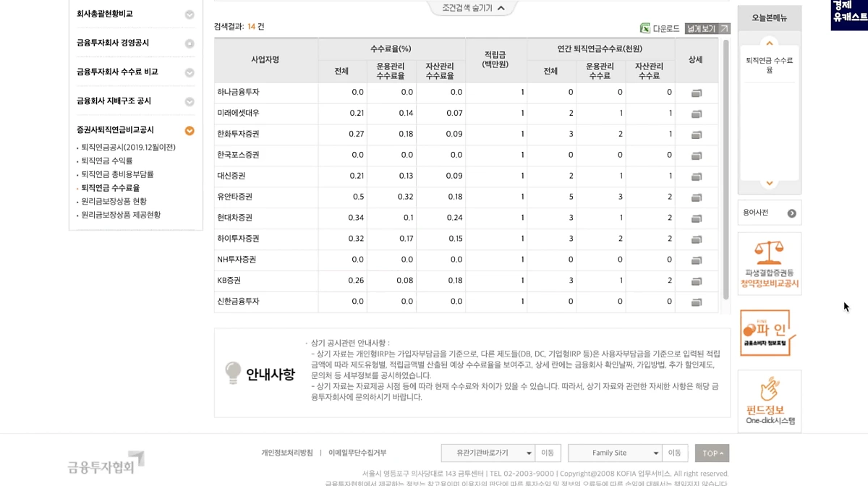This screenshot has width=868, height=486.
Task: Open 원리금보장상품 현황 submenu
Action: tap(114, 201)
